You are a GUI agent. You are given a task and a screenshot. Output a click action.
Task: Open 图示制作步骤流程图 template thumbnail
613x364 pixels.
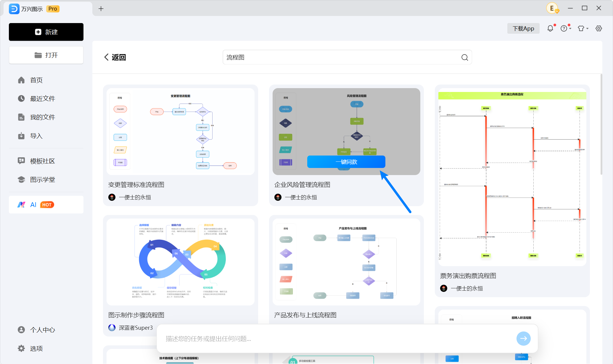181,262
